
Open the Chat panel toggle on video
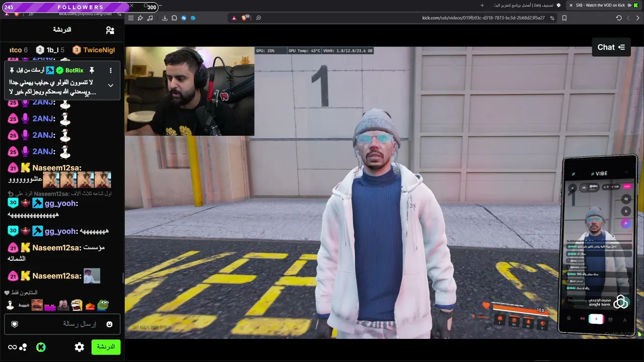(x=611, y=47)
